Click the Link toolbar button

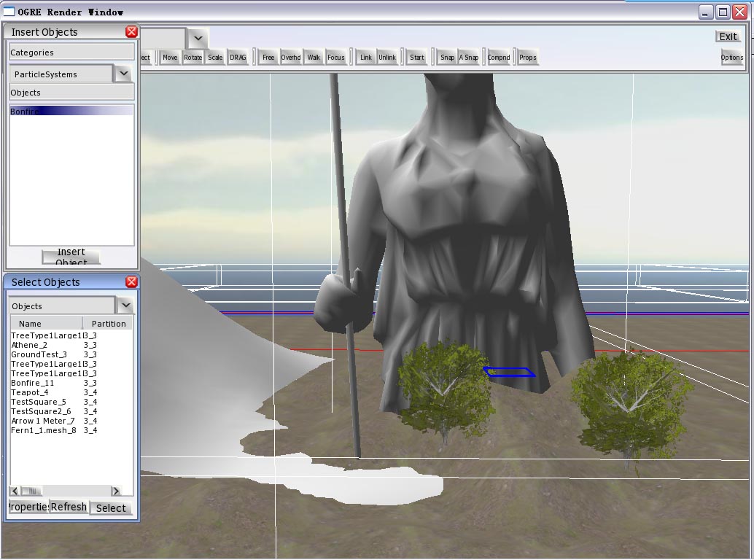pos(366,58)
